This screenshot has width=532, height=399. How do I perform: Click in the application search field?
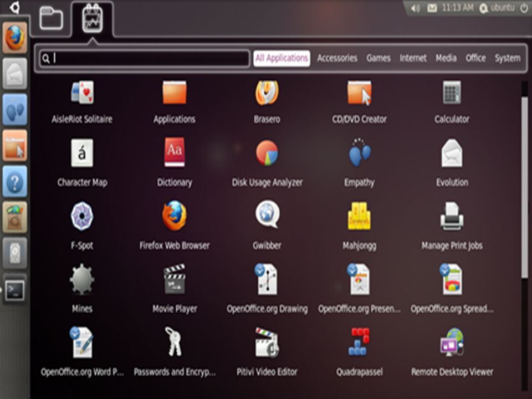145,58
